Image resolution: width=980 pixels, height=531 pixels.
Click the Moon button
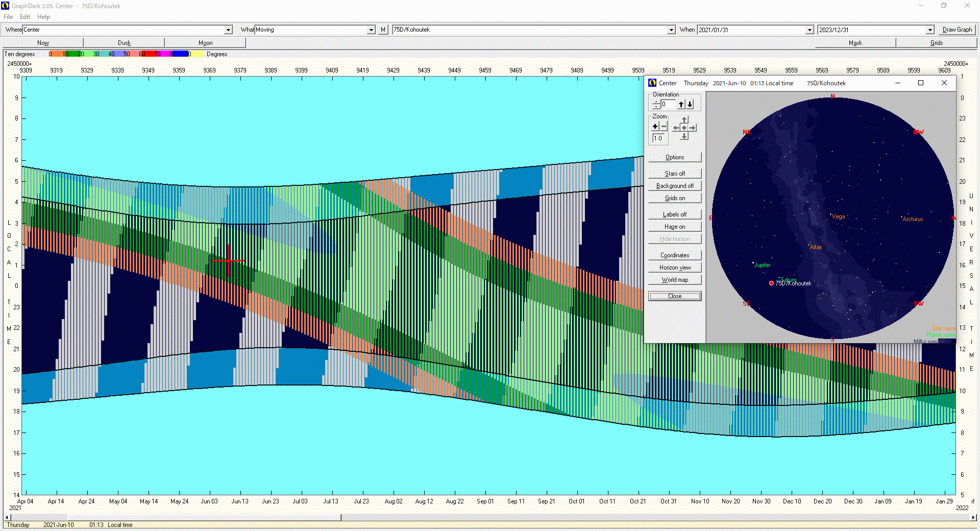[x=205, y=43]
